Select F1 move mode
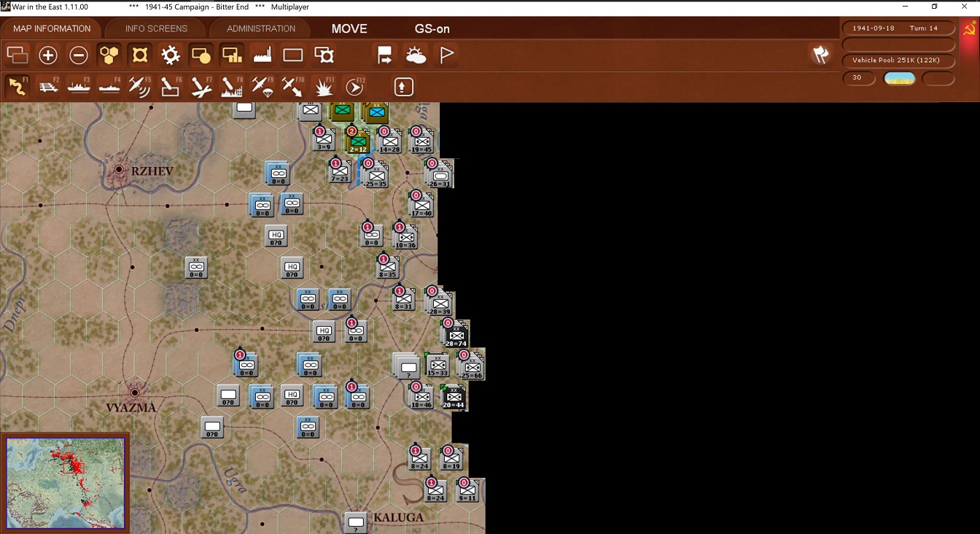Screen dimensions: 980x534 click(x=17, y=86)
